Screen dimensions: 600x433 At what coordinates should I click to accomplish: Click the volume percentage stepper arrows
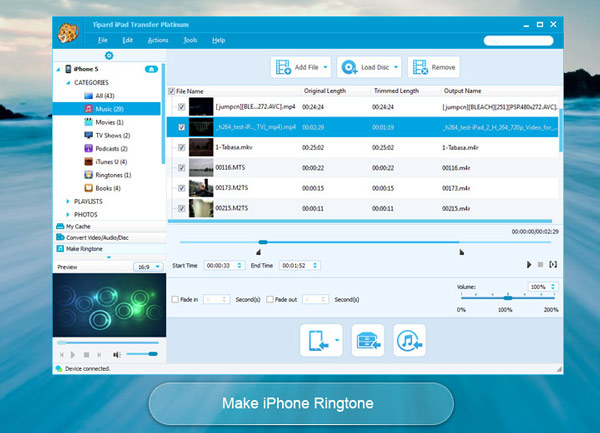click(553, 286)
